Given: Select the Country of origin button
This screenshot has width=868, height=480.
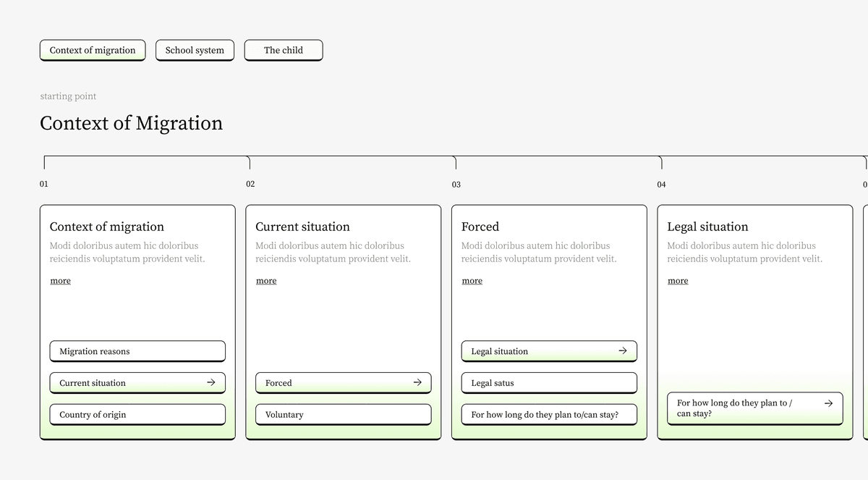Looking at the screenshot, I should point(137,415).
